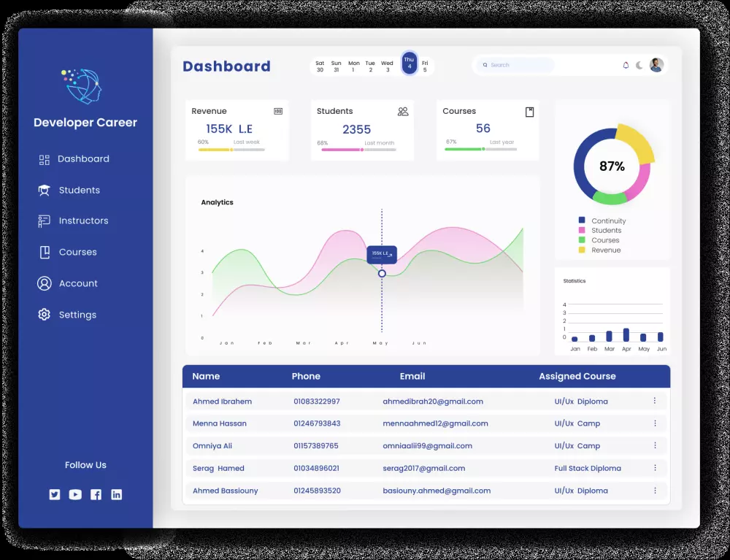The image size is (730, 560).
Task: Click the calculator icon on Revenue card
Action: (277, 111)
